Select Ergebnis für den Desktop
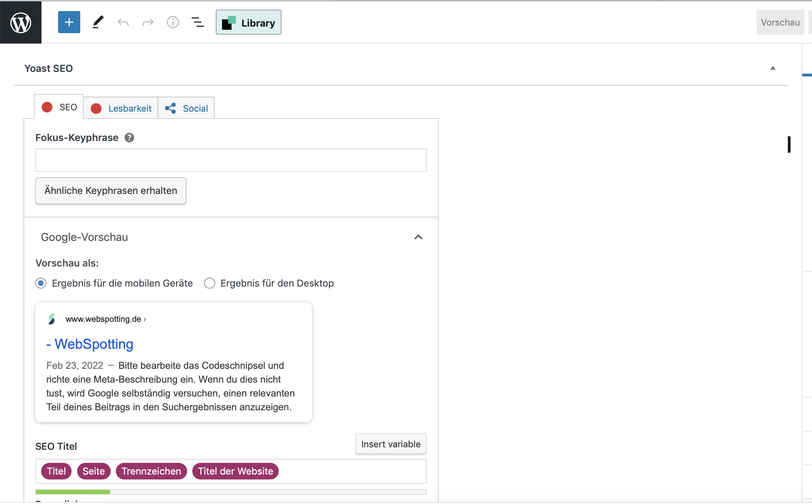The height and width of the screenshot is (504, 812). pos(210,283)
